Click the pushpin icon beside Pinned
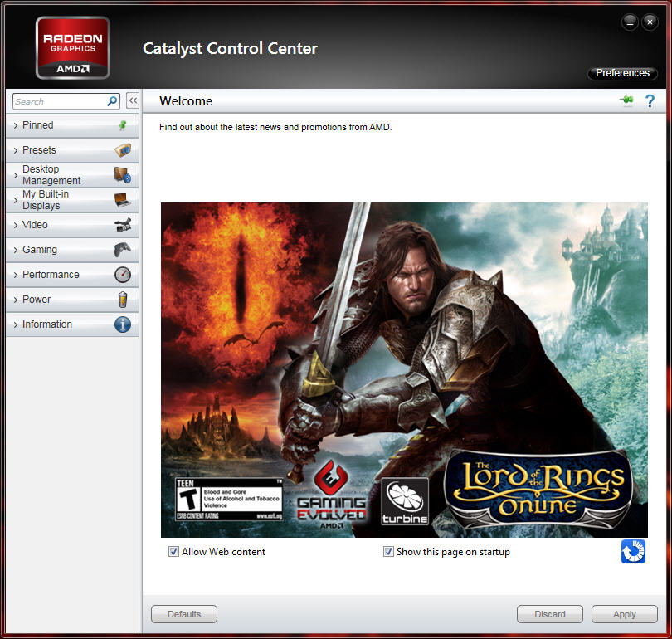 (123, 125)
